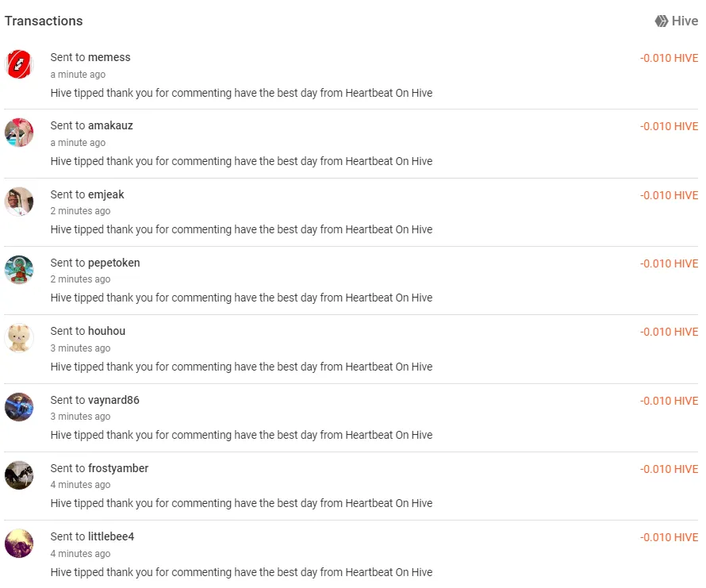The height and width of the screenshot is (588, 706).
Task: Open pepetoken user link
Action: pos(114,263)
